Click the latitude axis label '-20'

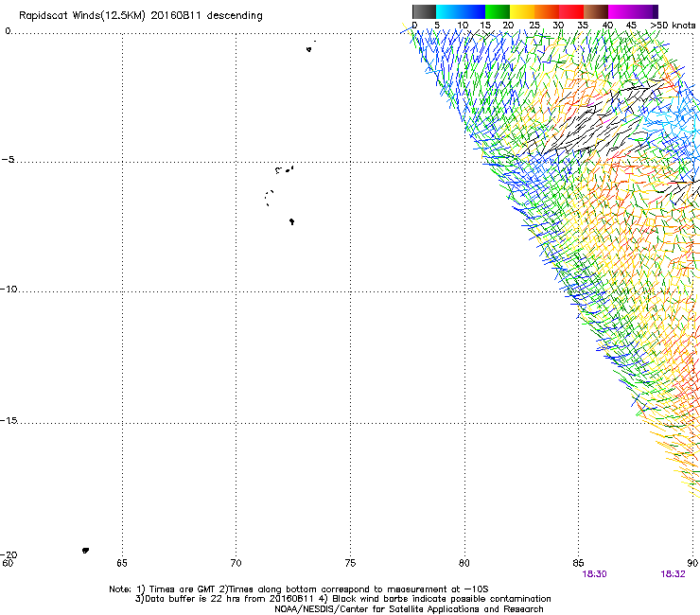[9, 554]
